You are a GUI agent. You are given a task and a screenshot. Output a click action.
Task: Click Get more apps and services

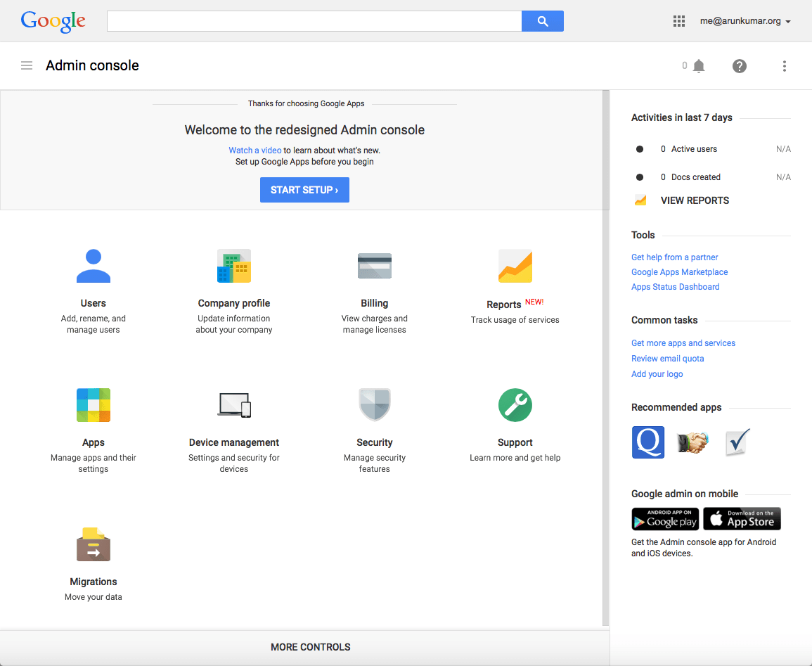683,342
